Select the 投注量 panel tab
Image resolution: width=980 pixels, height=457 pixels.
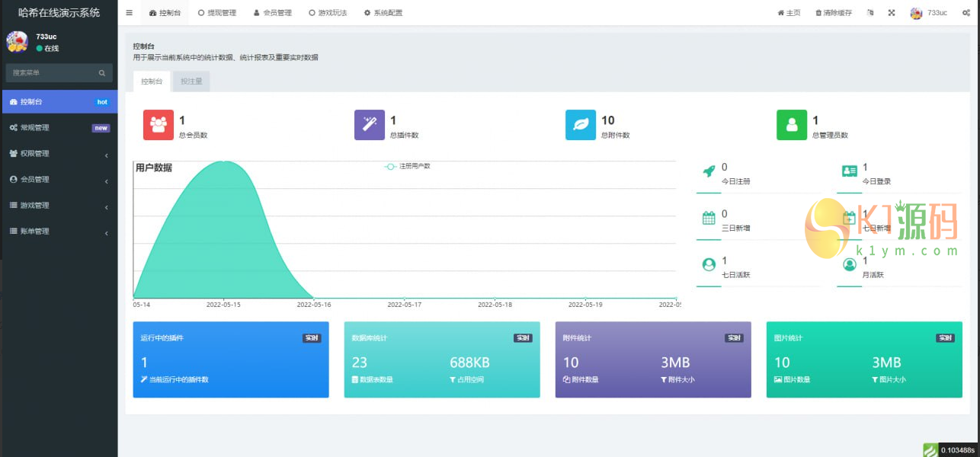pos(191,81)
